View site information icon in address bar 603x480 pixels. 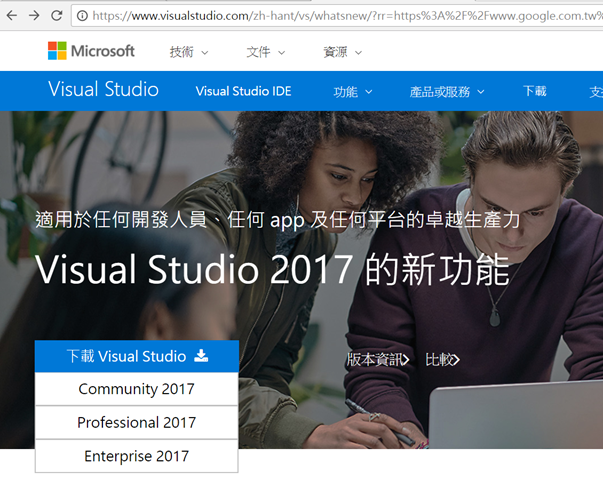82,16
